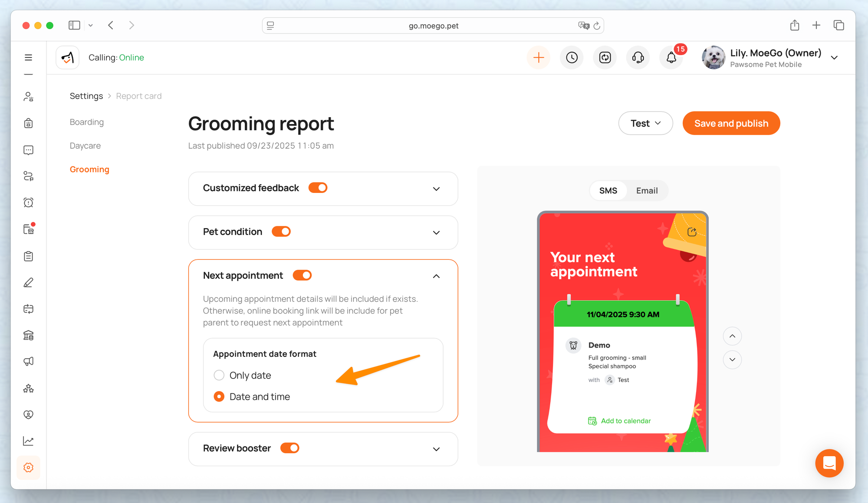This screenshot has width=868, height=503.
Task: Open the analytics chart sidebar icon
Action: pyautogui.click(x=29, y=441)
